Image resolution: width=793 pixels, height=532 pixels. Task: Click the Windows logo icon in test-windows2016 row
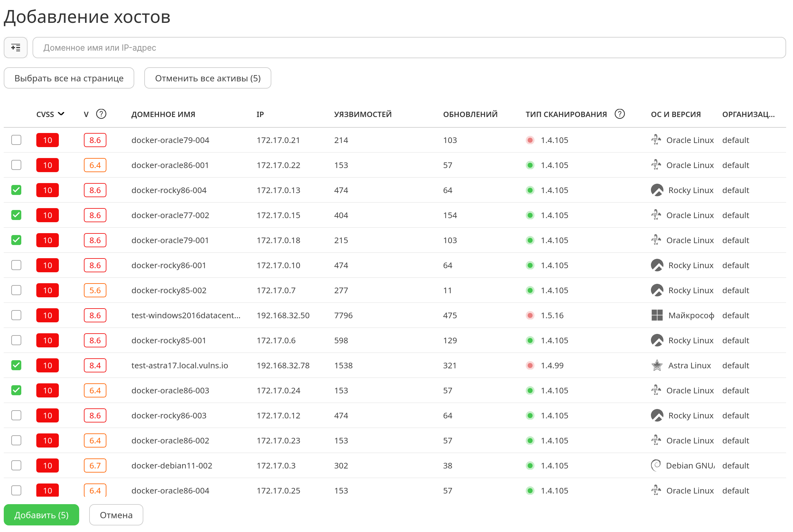coord(657,315)
